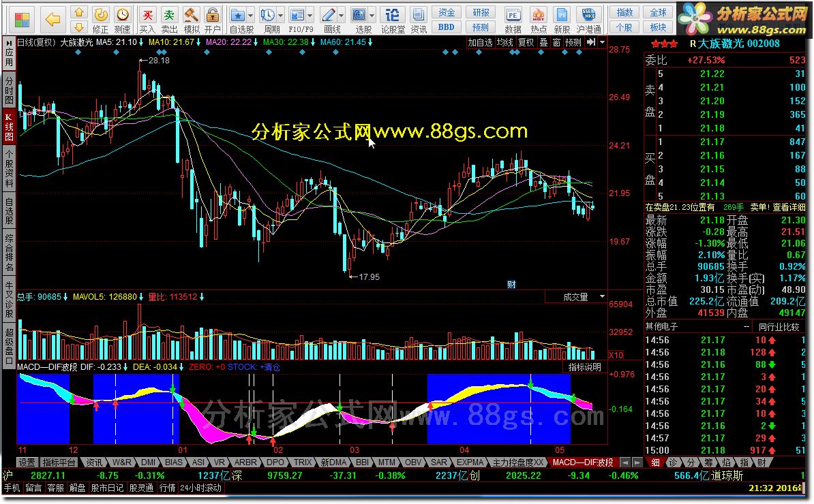Click the 财 finance marker on chart

(511, 284)
